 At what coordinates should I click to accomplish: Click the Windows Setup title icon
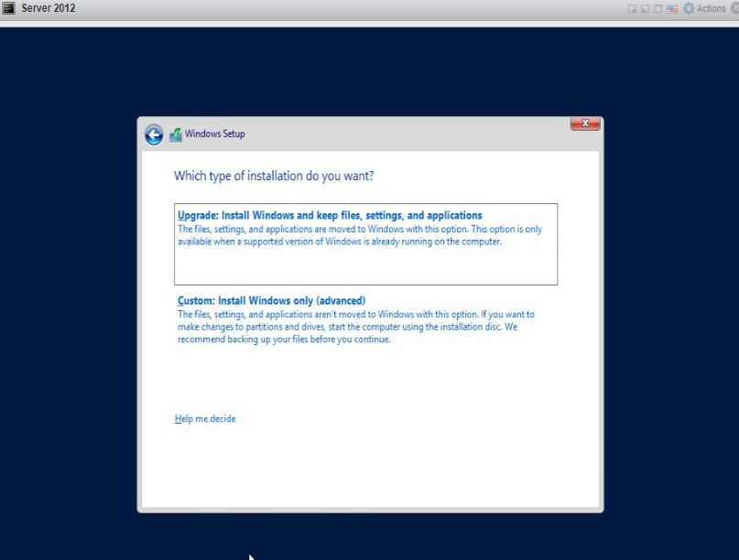click(x=176, y=135)
